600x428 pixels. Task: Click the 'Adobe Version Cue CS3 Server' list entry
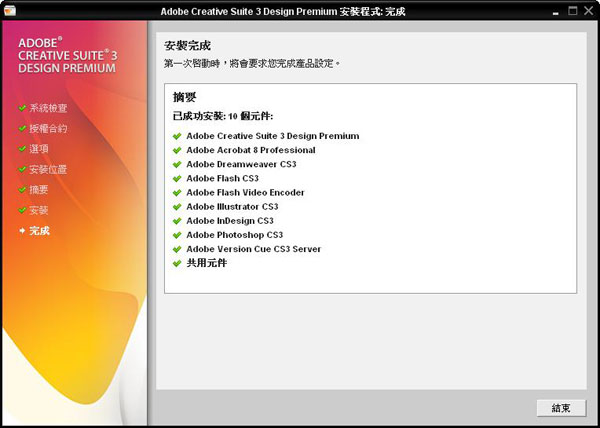254,249
